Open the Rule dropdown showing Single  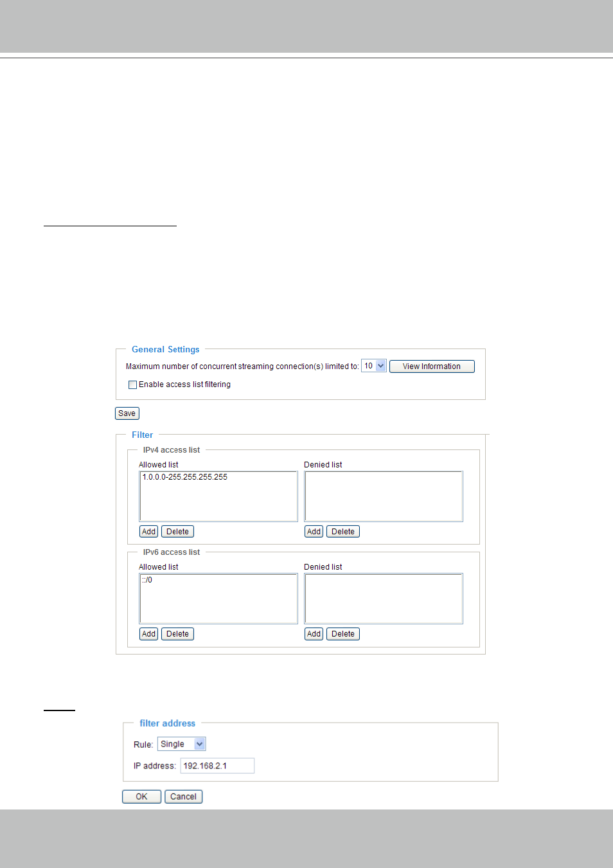point(181,744)
